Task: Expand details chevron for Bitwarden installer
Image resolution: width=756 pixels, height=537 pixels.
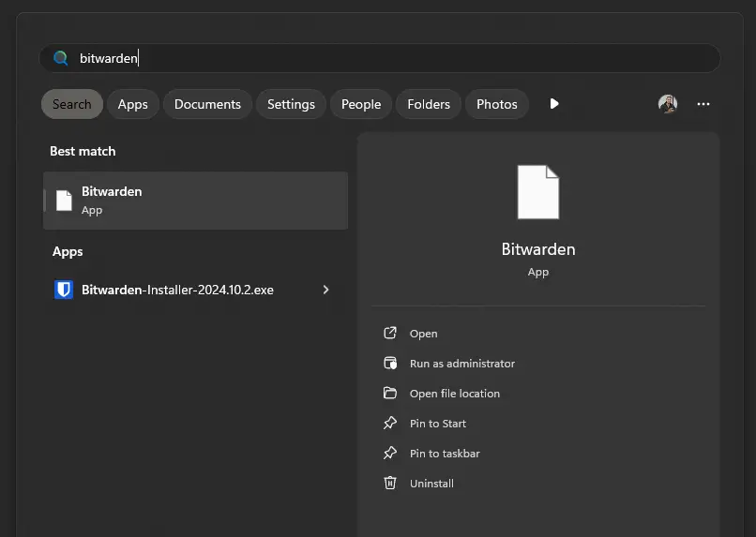Action: pyautogui.click(x=325, y=290)
